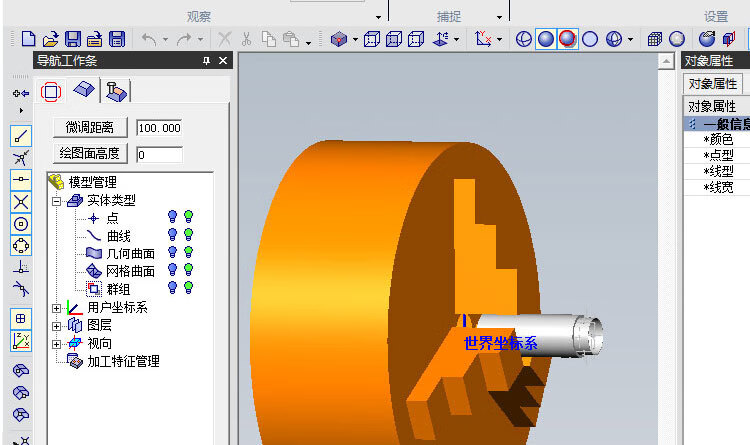Click the sphere with arrow icon
The image size is (750, 445).
[x=706, y=39]
